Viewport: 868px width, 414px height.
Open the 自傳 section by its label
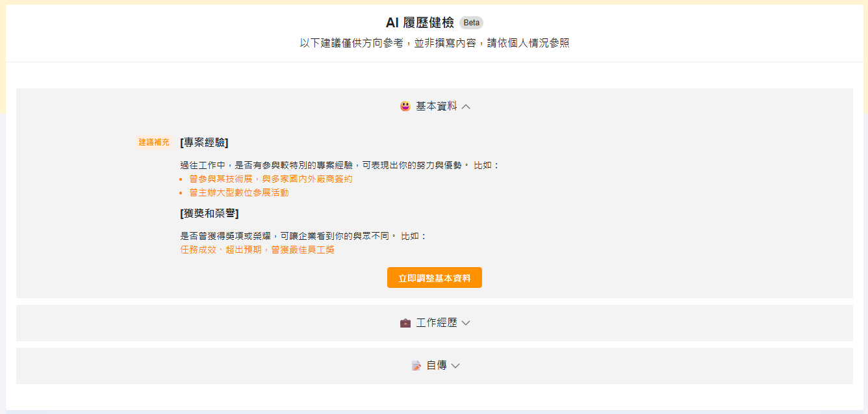coord(436,366)
